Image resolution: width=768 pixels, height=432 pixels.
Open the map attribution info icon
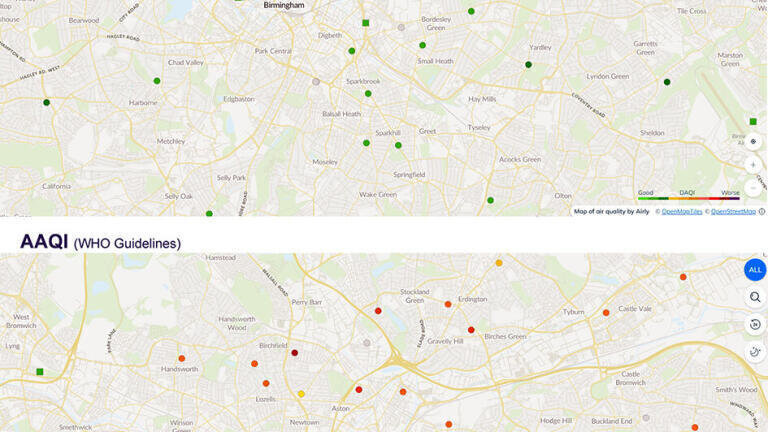point(762,212)
